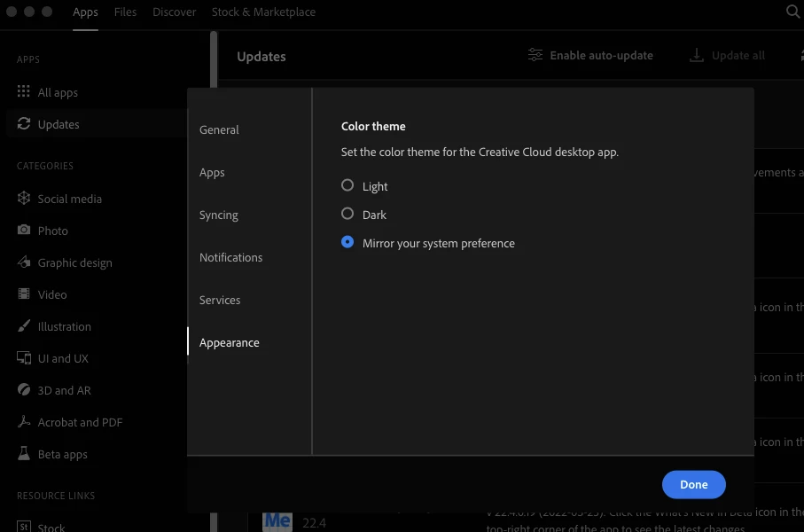The image size is (804, 532).
Task: Click the sidebar vertical scrollbar
Action: 214,59
